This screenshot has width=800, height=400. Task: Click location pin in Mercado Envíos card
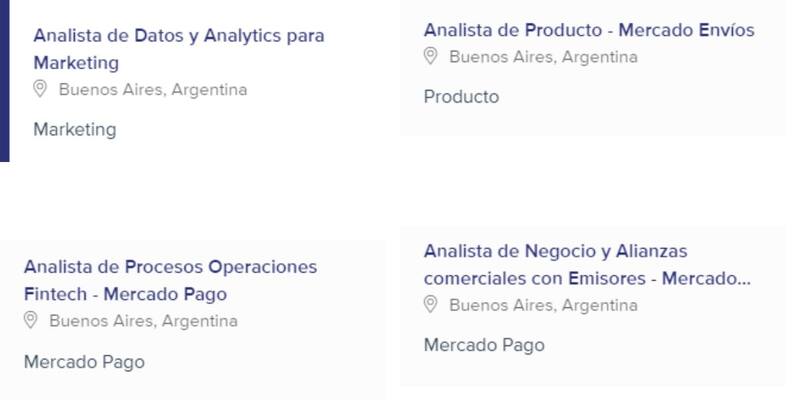[431, 56]
